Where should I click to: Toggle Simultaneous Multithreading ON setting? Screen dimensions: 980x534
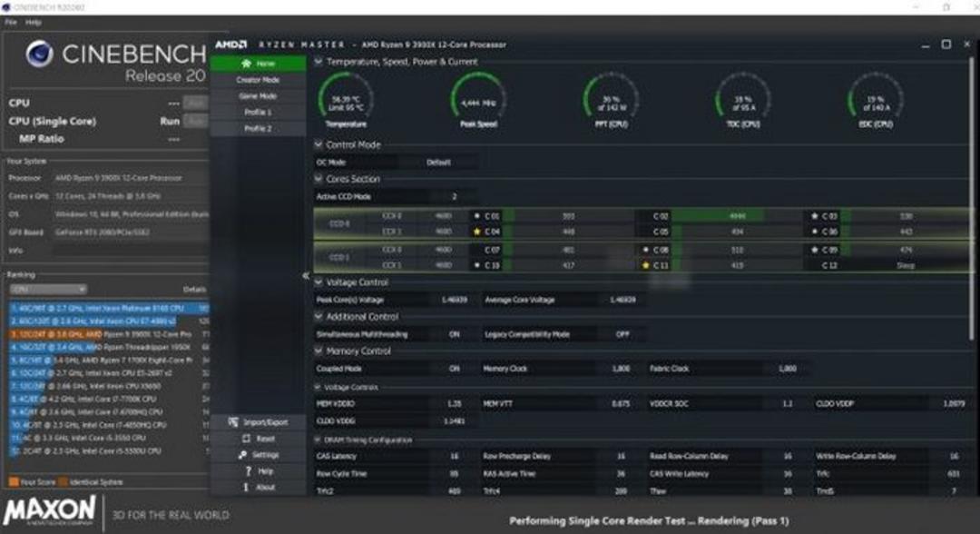pos(454,334)
